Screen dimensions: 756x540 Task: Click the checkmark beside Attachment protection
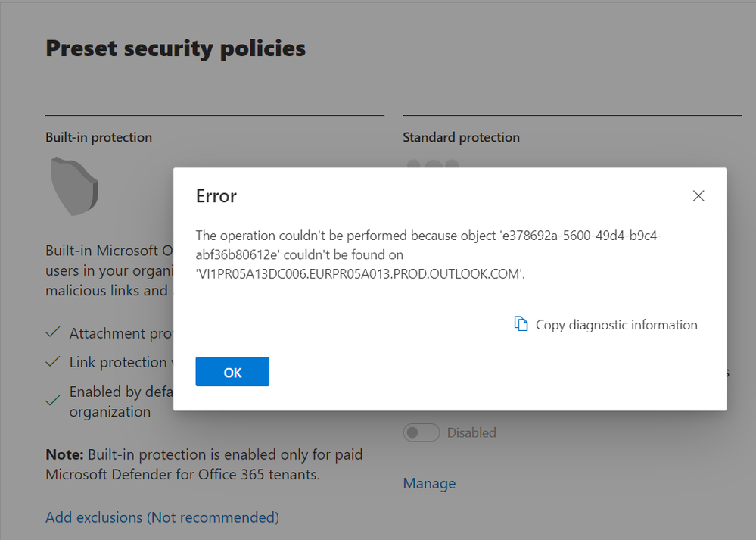(53, 333)
